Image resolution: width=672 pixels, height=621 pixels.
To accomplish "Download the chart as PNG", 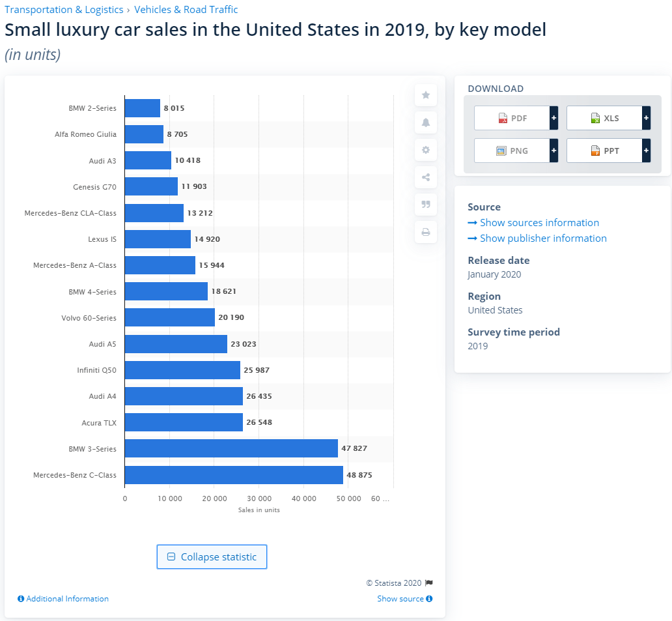I will 512,151.
